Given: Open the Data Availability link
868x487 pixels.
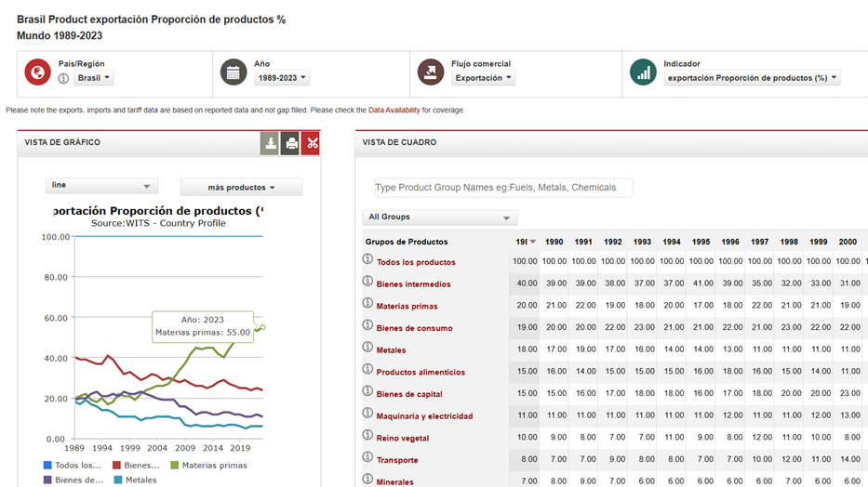Looking at the screenshot, I should pos(394,110).
